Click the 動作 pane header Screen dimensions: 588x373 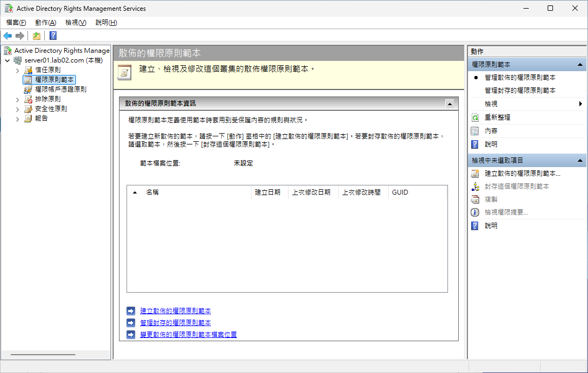pyautogui.click(x=527, y=51)
